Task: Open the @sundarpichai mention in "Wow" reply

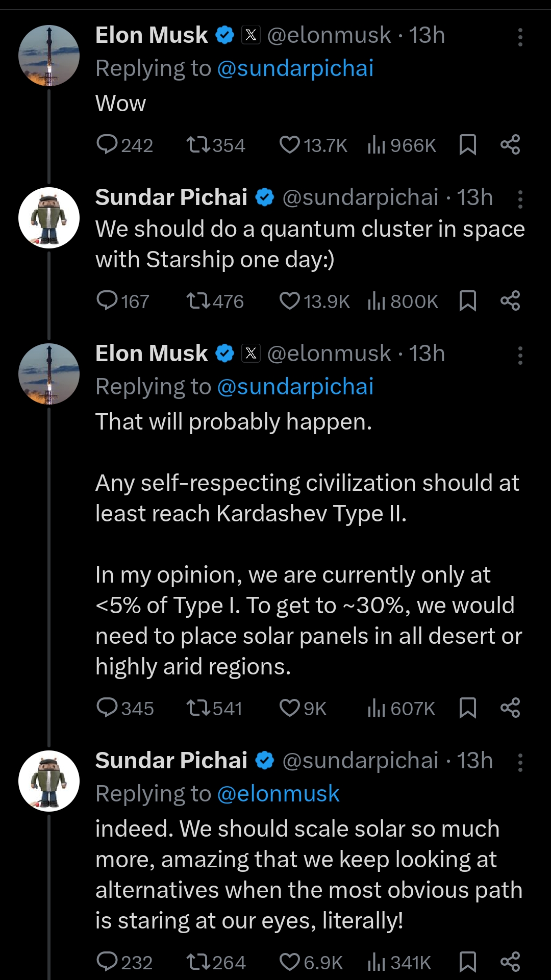Action: click(295, 68)
